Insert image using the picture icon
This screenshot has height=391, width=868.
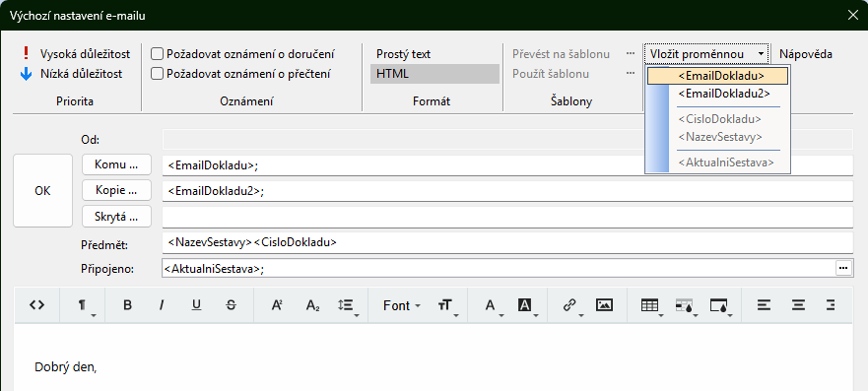(604, 305)
